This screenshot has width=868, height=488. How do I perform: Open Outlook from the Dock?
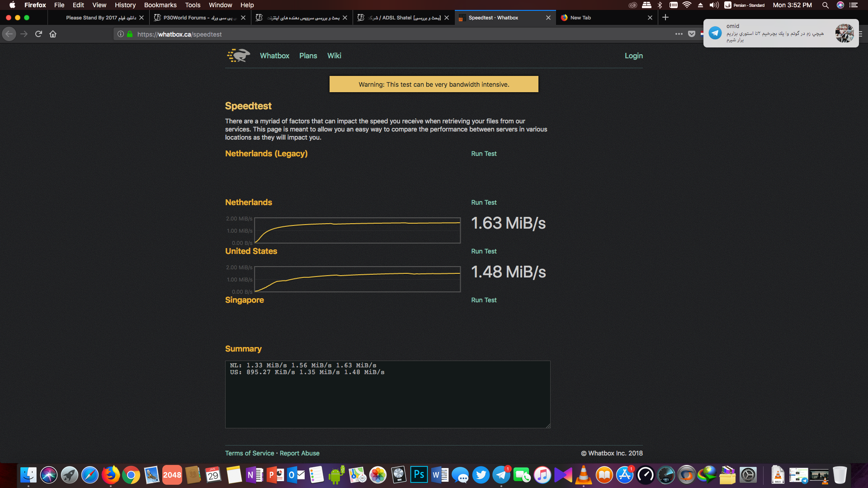click(x=296, y=475)
